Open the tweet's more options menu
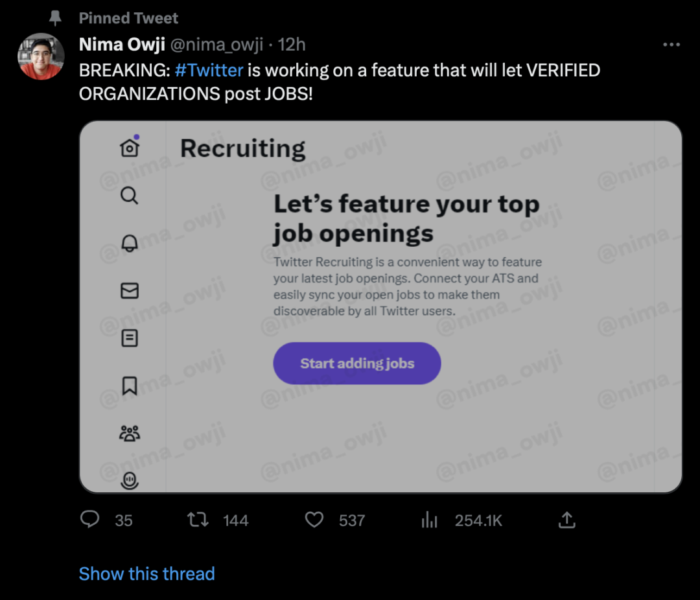This screenshot has width=700, height=600. click(672, 44)
